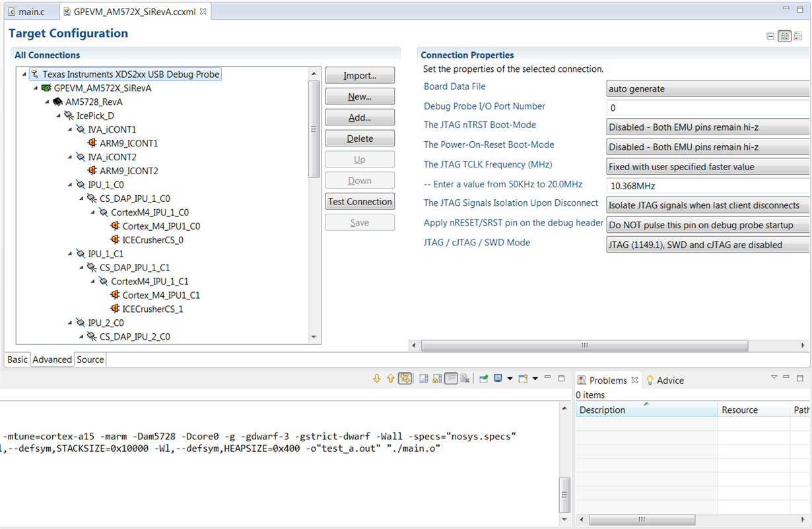Viewport: 812px width, 529px height.
Task: Click the down-arrow next item icon in console toolbar
Action: pos(377,379)
